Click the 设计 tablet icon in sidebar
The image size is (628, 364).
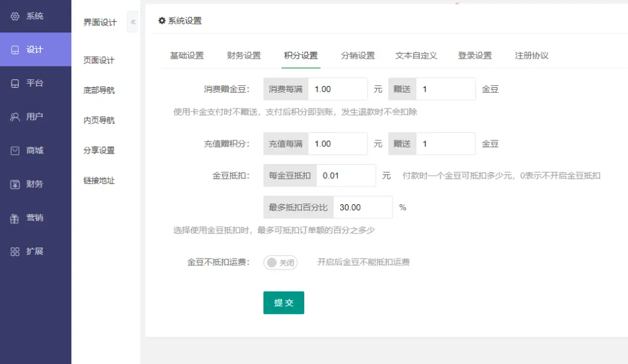[15, 49]
